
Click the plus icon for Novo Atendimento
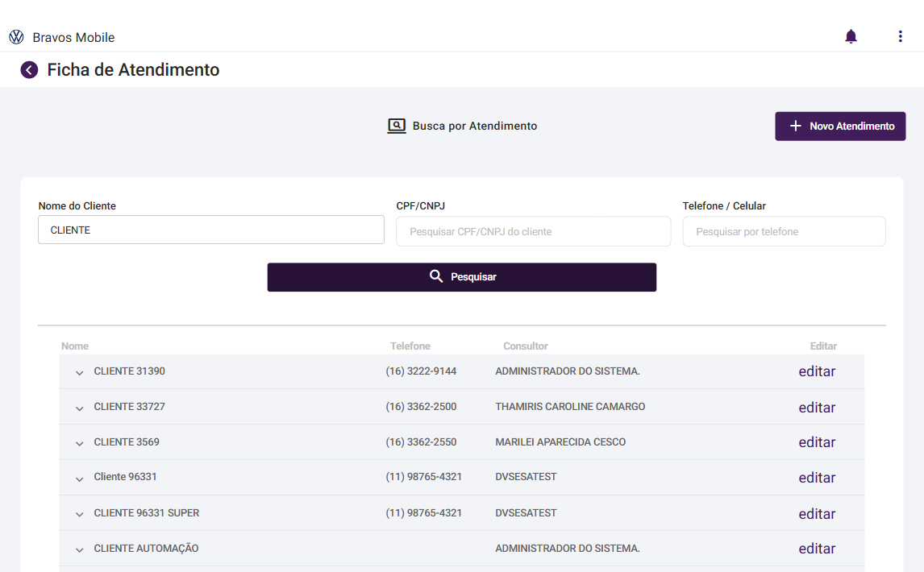(x=796, y=126)
